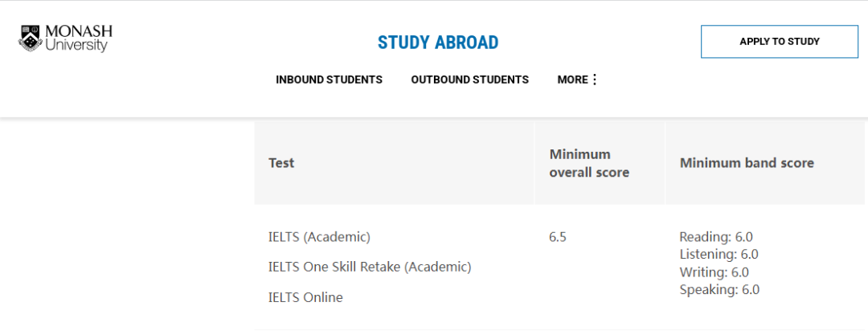Image resolution: width=868 pixels, height=335 pixels.
Task: Click the 6.5 overall score value
Action: 558,237
